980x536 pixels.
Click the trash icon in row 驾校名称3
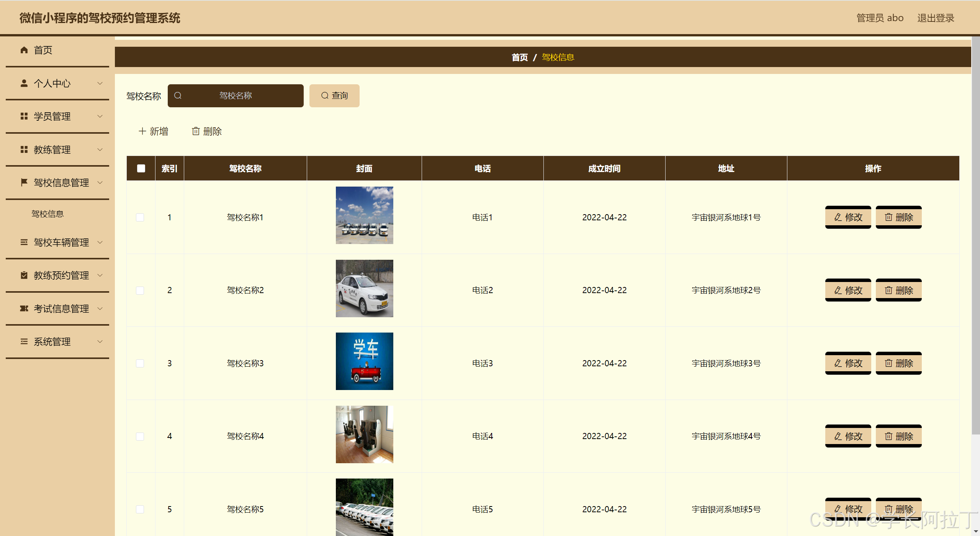coord(888,363)
